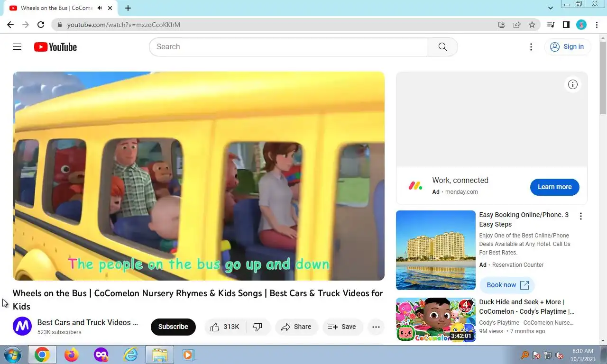Subscribe to the channel

173,327
